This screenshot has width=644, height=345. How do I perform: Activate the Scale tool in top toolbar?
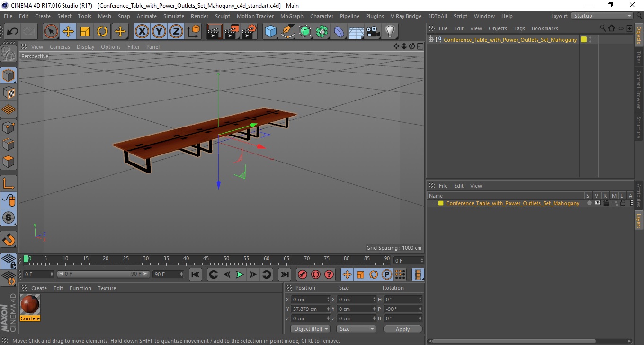click(x=85, y=32)
